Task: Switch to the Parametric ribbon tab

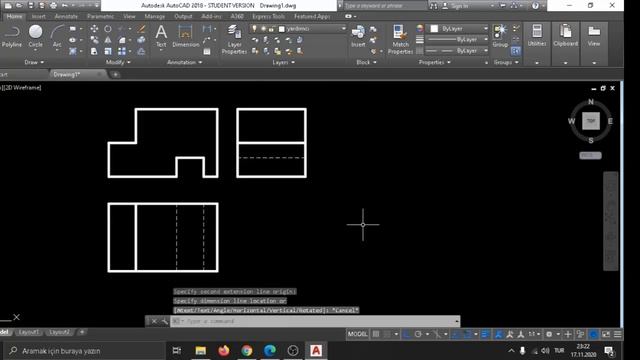Action: [100, 16]
